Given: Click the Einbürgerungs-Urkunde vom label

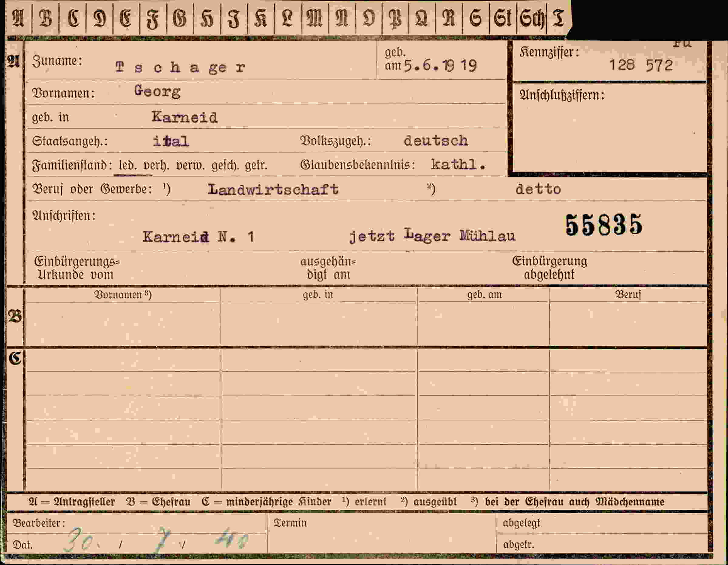Looking at the screenshot, I should (77, 268).
